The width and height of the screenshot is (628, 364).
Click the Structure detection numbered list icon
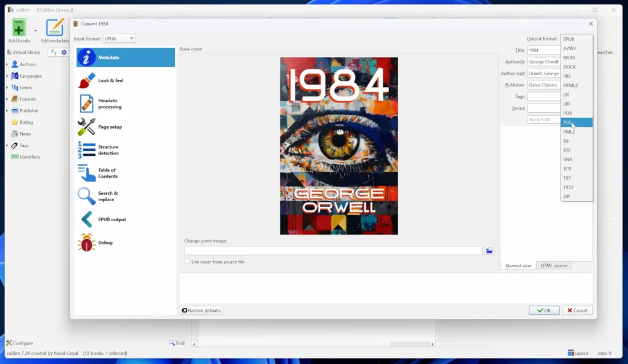(x=86, y=150)
